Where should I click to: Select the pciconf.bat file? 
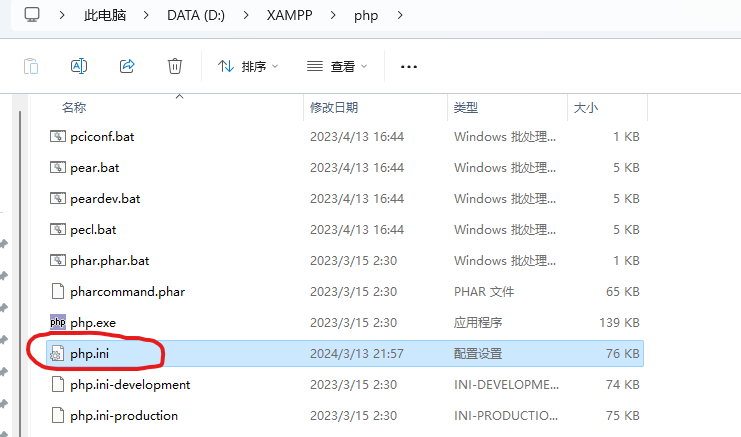102,137
